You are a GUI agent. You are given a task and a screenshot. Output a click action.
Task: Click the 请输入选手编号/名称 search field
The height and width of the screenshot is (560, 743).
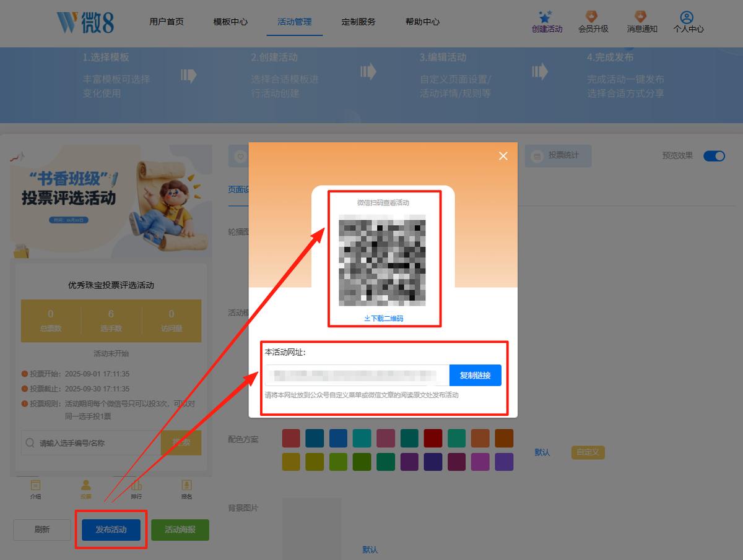tap(91, 442)
